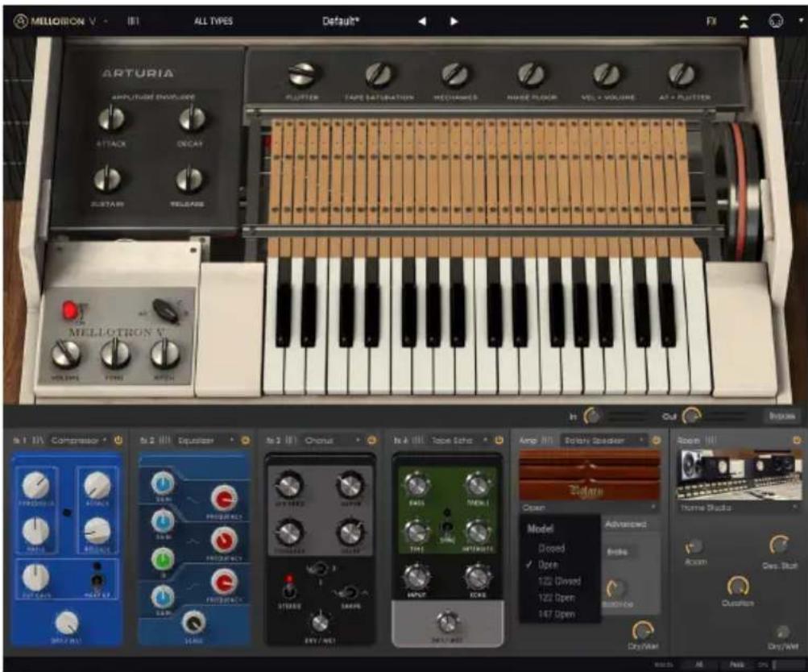The image size is (808, 672).
Task: Click the double-arrow advanced panel icon
Action: coord(744,21)
